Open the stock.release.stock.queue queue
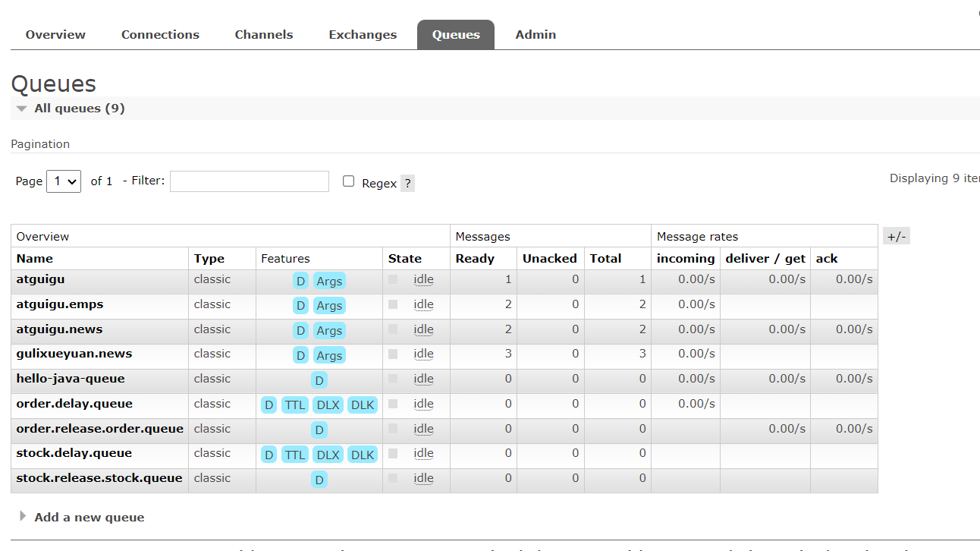This screenshot has height=551, width=980. pyautogui.click(x=99, y=478)
